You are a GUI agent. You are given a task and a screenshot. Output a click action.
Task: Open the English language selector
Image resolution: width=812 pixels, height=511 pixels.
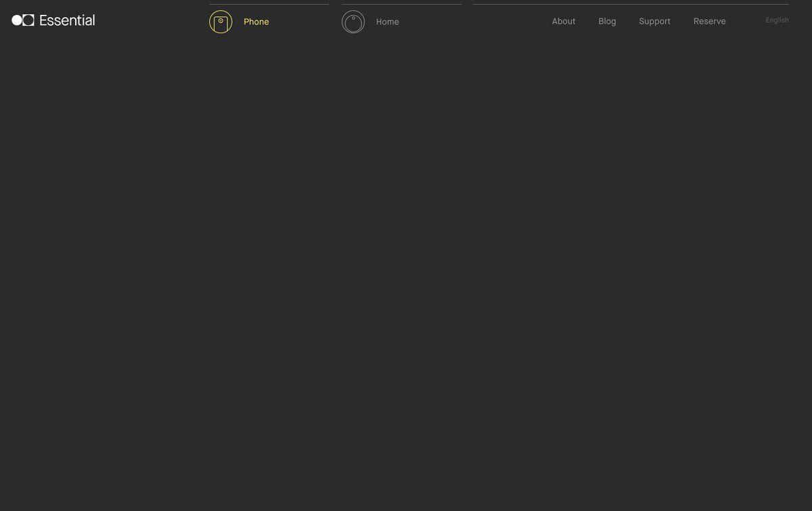coord(777,20)
